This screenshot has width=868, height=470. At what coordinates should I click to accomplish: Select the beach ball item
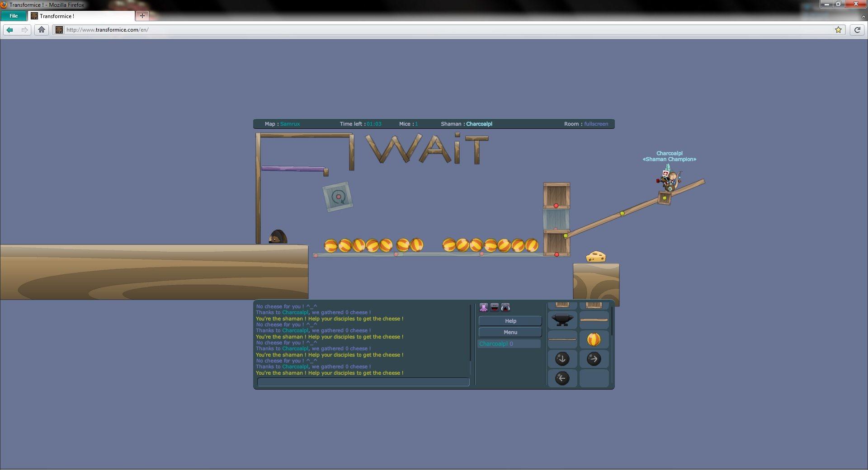(594, 339)
